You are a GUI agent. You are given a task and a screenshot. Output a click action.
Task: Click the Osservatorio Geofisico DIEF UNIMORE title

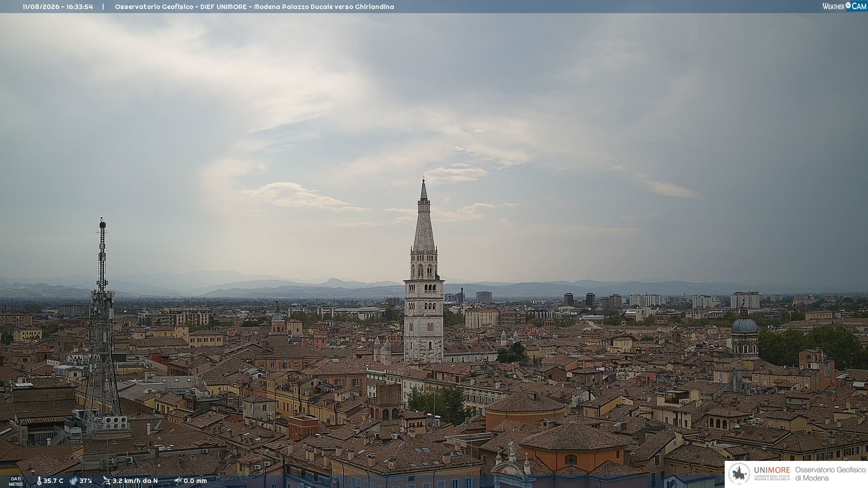point(255,7)
